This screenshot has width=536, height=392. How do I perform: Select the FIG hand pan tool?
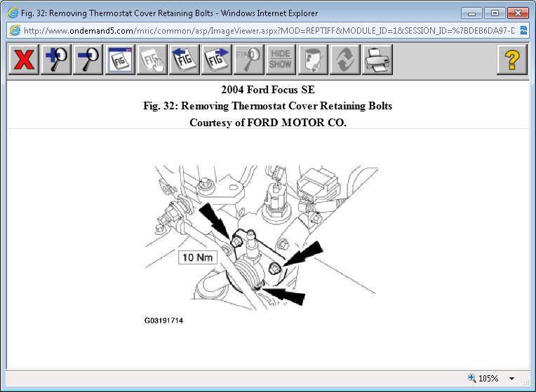point(152,60)
